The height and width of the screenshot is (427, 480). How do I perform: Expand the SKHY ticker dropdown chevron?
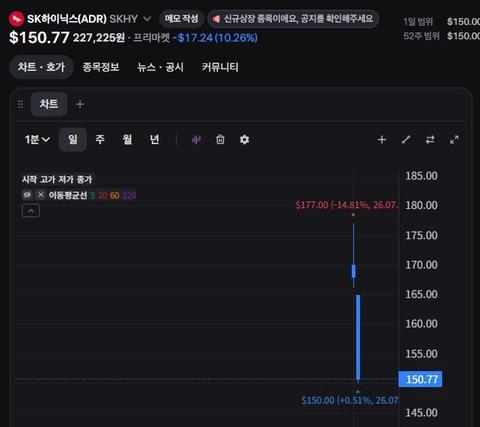[147, 19]
